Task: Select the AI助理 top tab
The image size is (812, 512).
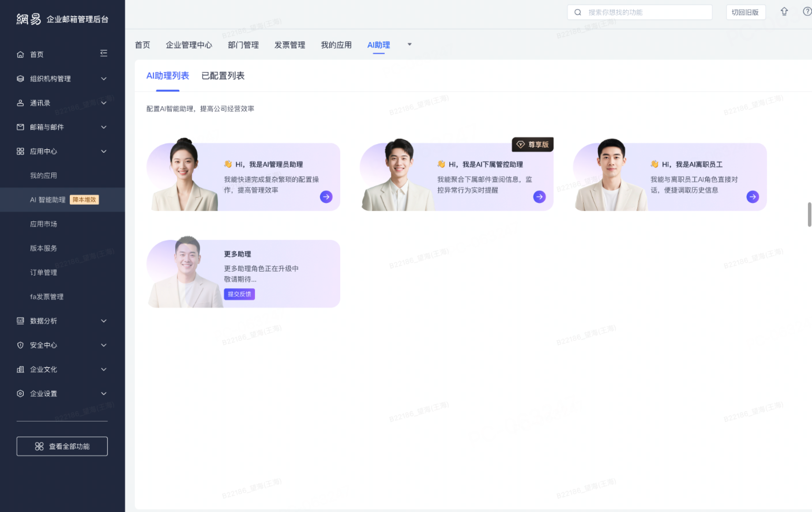Action: point(379,45)
